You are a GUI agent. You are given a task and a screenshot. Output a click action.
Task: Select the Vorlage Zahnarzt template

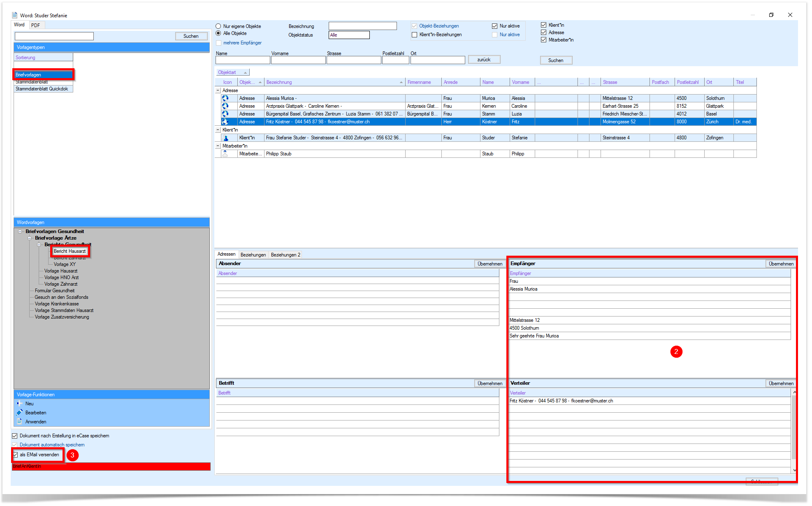pos(61,284)
